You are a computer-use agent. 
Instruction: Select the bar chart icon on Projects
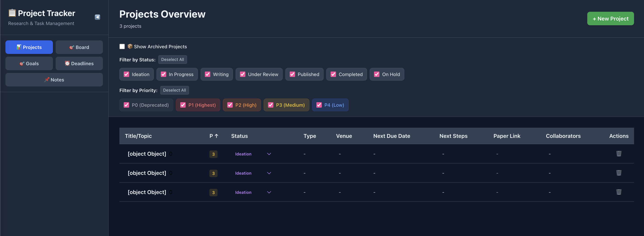point(19,47)
